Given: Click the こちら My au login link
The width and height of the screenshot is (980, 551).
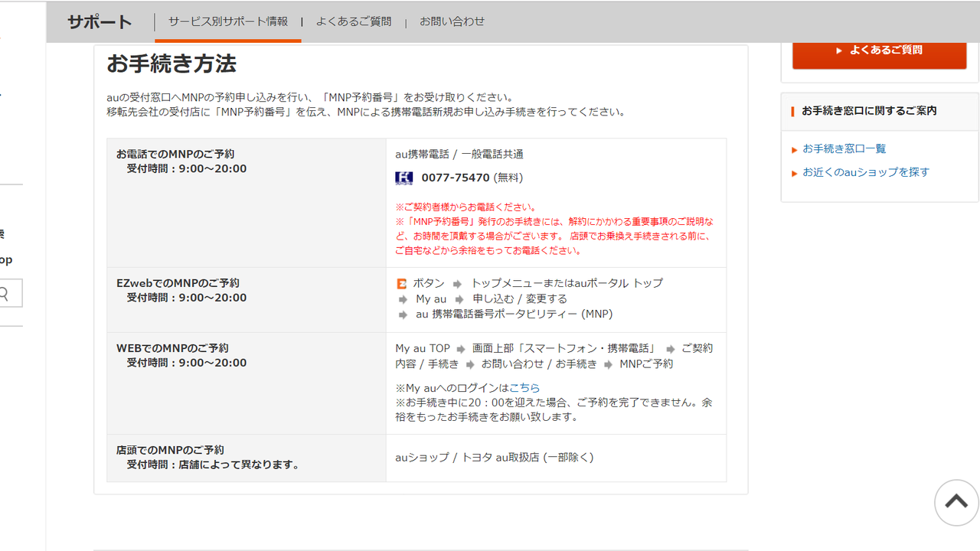Looking at the screenshot, I should coord(524,388).
